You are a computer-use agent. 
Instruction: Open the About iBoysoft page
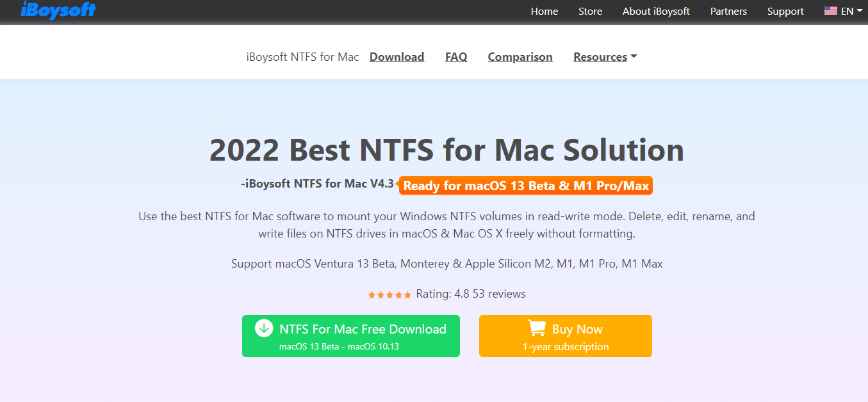pyautogui.click(x=656, y=11)
